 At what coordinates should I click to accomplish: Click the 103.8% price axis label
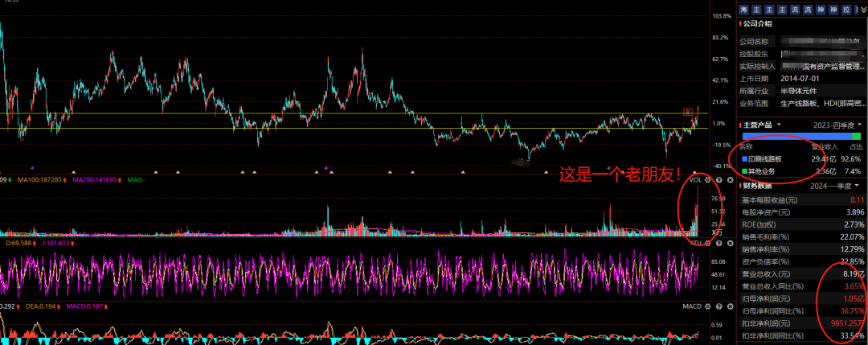coord(722,17)
